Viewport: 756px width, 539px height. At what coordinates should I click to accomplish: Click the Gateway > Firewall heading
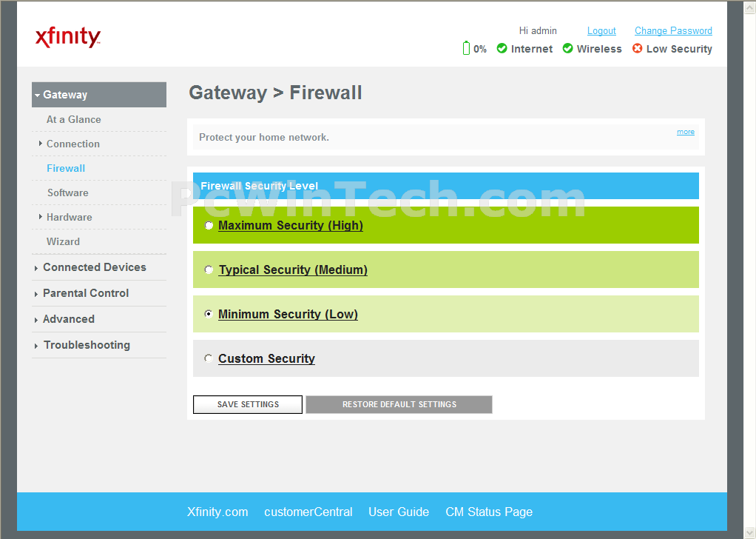click(x=275, y=93)
